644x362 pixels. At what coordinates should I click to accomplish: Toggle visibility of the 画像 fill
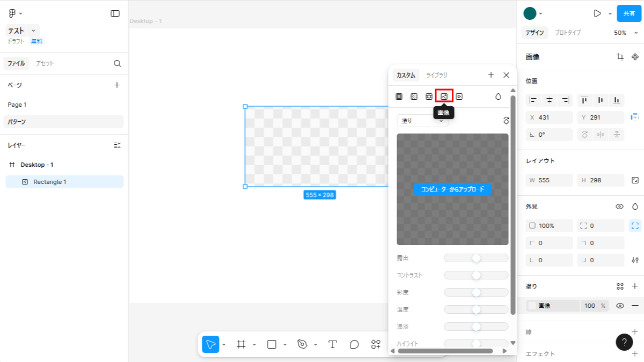click(x=620, y=306)
